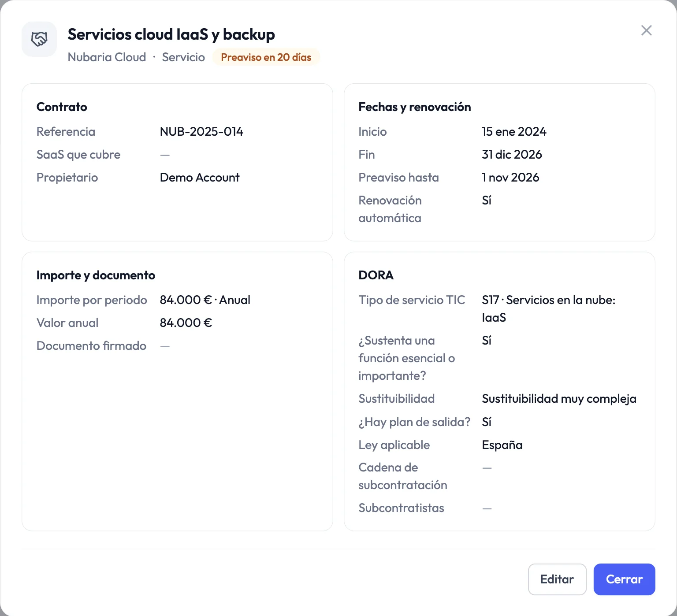
Task: Select the reference value 'NUB-2025-014'
Action: click(201, 132)
